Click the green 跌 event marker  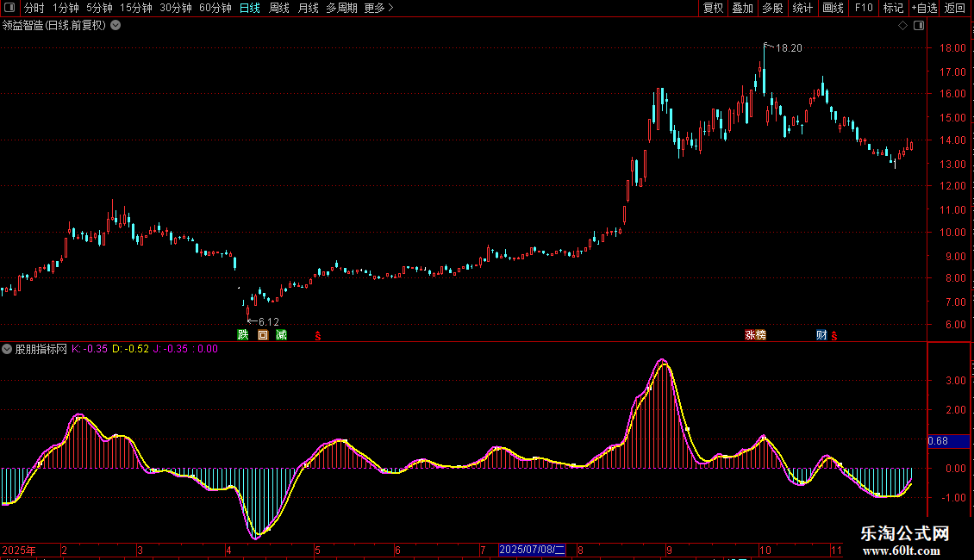[243, 335]
